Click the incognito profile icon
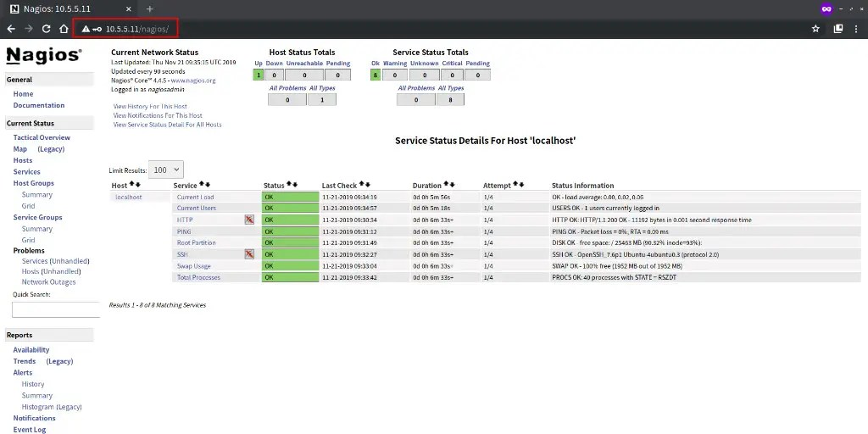Viewport: 868px width, 434px height. 826,9
